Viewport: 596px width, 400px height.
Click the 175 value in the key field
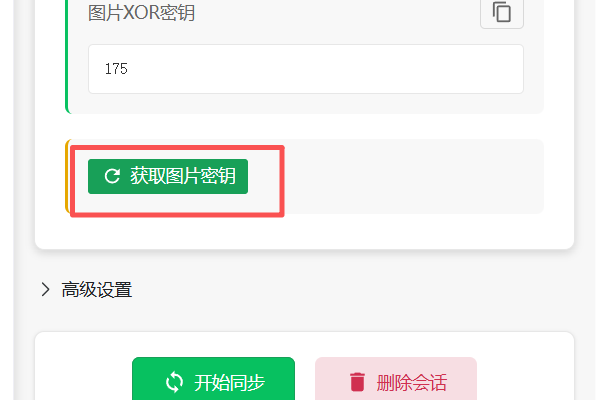(x=116, y=69)
